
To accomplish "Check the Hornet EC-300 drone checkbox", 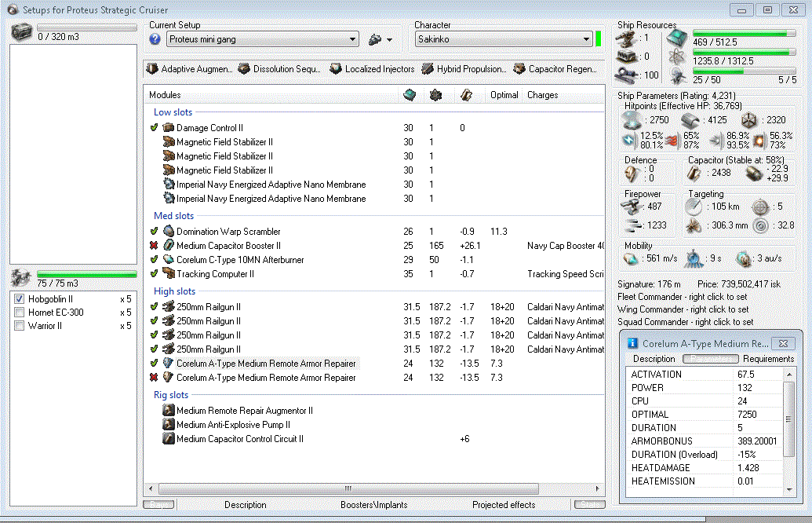I will 19,313.
